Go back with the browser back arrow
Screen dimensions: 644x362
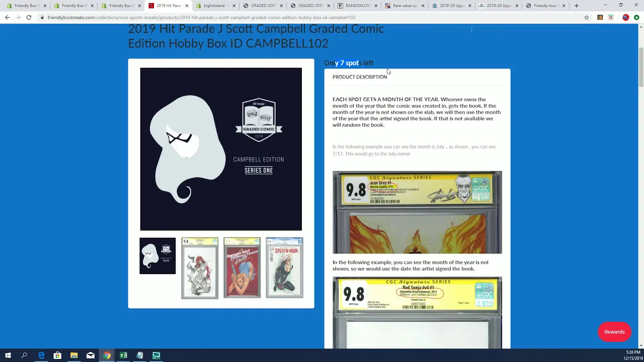point(7,17)
